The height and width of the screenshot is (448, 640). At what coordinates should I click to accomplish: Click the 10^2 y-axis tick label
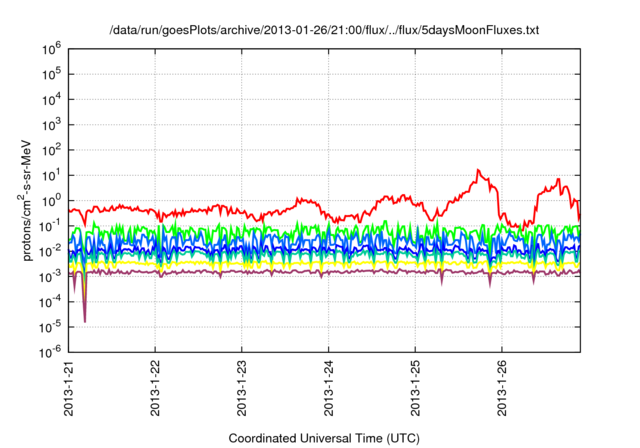pyautogui.click(x=51, y=151)
